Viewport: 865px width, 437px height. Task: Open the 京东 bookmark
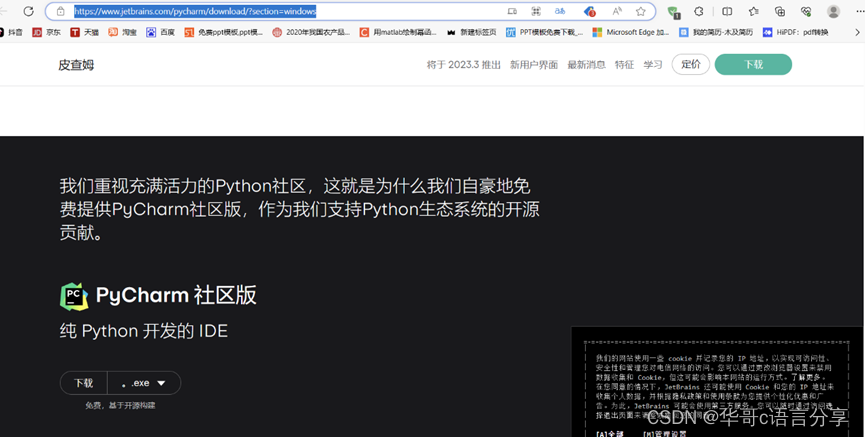(46, 33)
